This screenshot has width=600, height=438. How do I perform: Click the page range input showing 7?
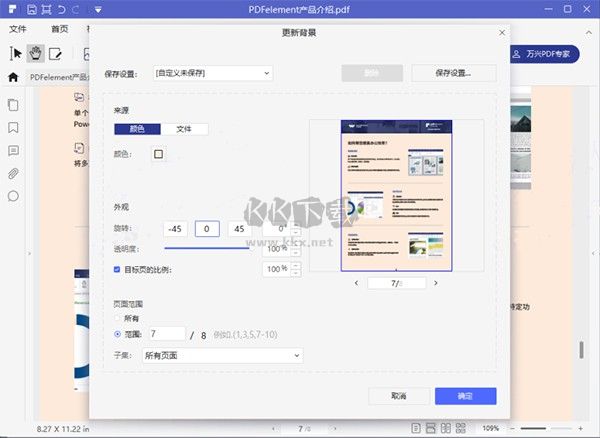167,334
